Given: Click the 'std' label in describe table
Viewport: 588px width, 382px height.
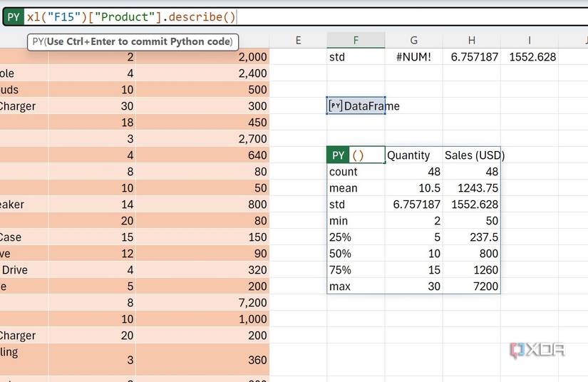Looking at the screenshot, I should (x=356, y=205).
